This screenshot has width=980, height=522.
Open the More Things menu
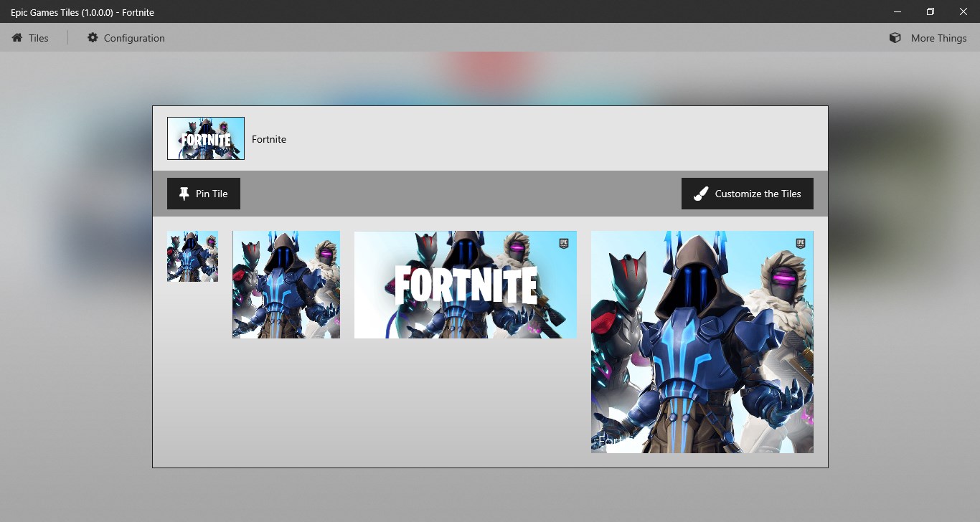coord(928,38)
